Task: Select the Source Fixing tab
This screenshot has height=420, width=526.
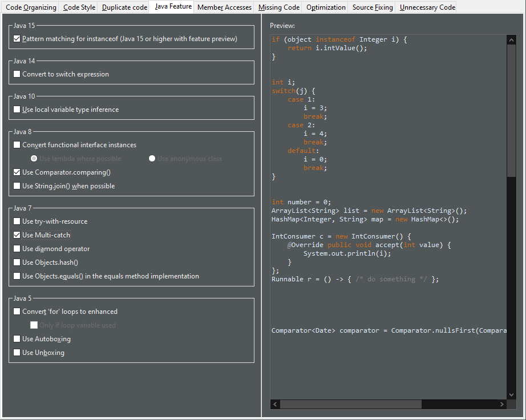Action: (373, 7)
